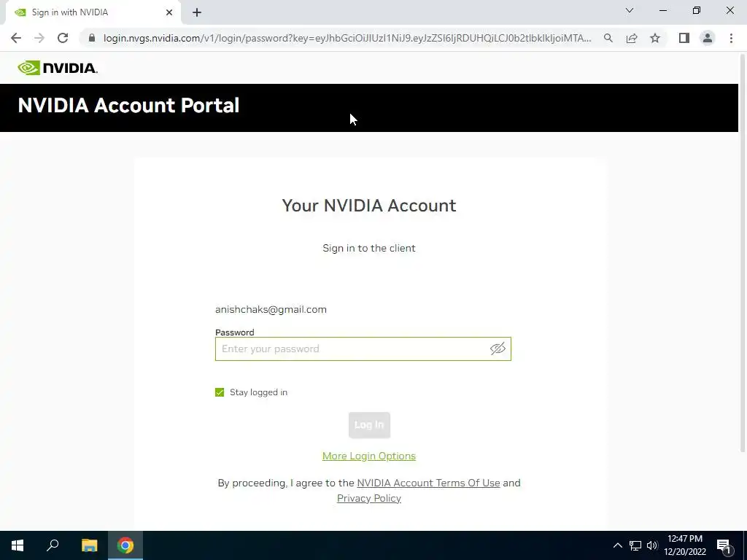747x560 pixels.
Task: Open the network status tray icon
Action: [x=635, y=545]
